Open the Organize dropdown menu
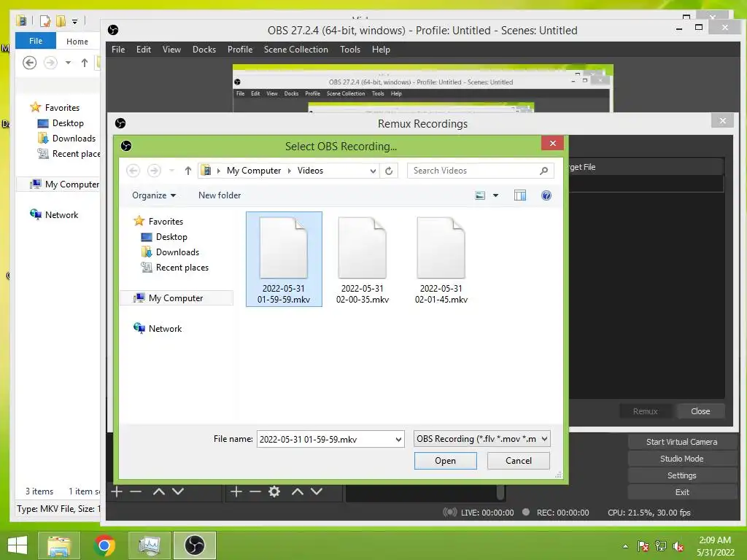The width and height of the screenshot is (747, 560). point(154,195)
